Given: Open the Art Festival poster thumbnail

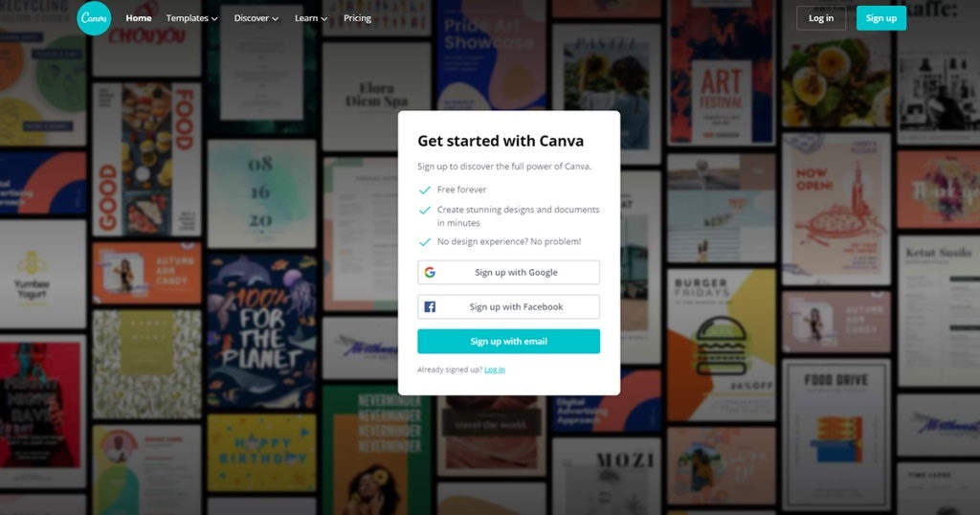Looking at the screenshot, I should [x=722, y=72].
